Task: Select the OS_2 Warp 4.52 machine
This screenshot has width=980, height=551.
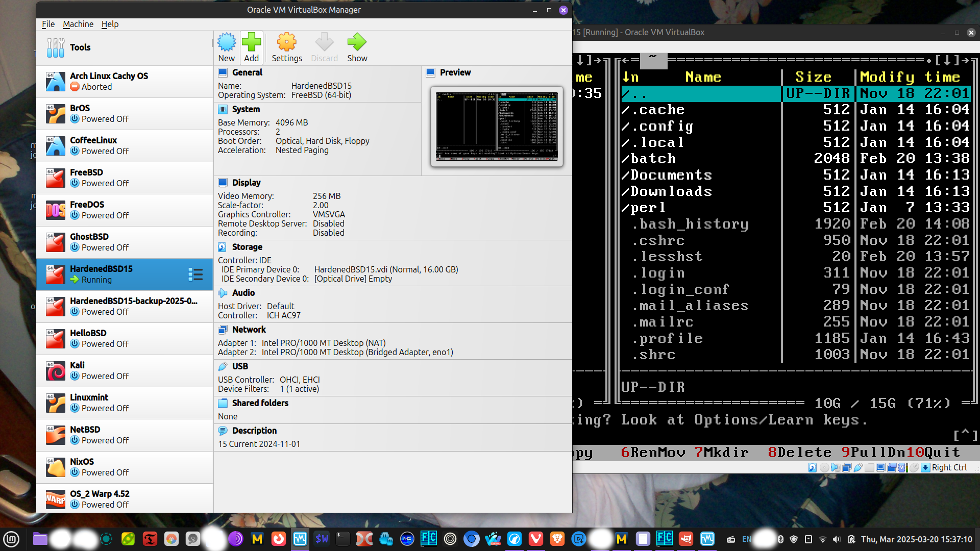Action: (125, 499)
